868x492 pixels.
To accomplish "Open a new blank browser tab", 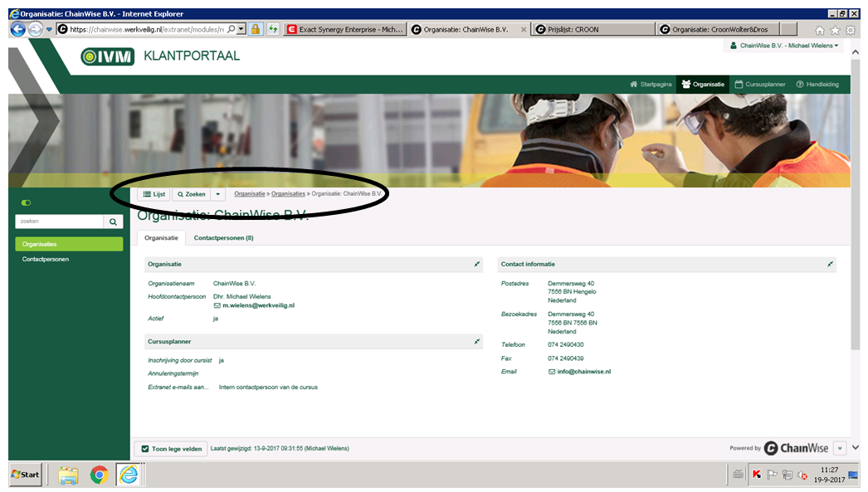I will tap(789, 29).
